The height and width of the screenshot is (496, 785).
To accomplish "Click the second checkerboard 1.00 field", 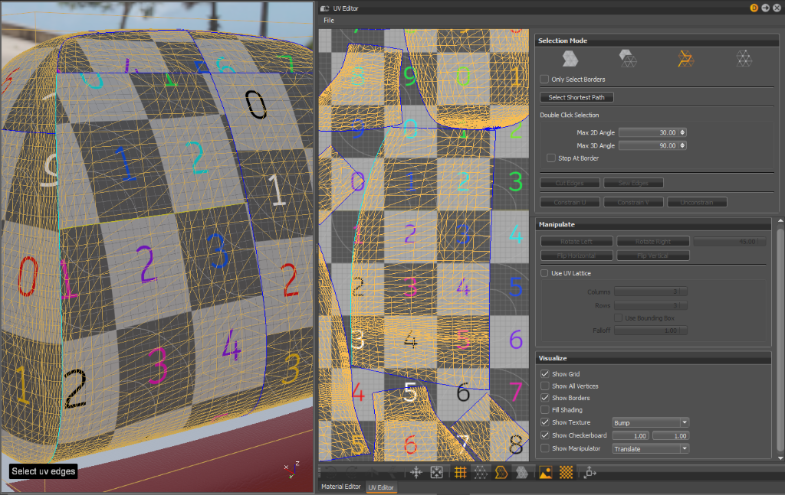I will (671, 436).
